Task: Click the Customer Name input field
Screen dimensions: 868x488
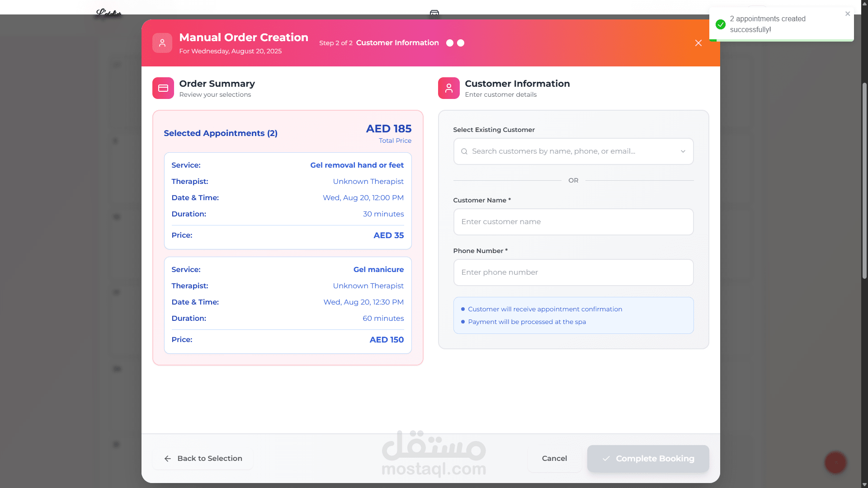Action: tap(573, 222)
